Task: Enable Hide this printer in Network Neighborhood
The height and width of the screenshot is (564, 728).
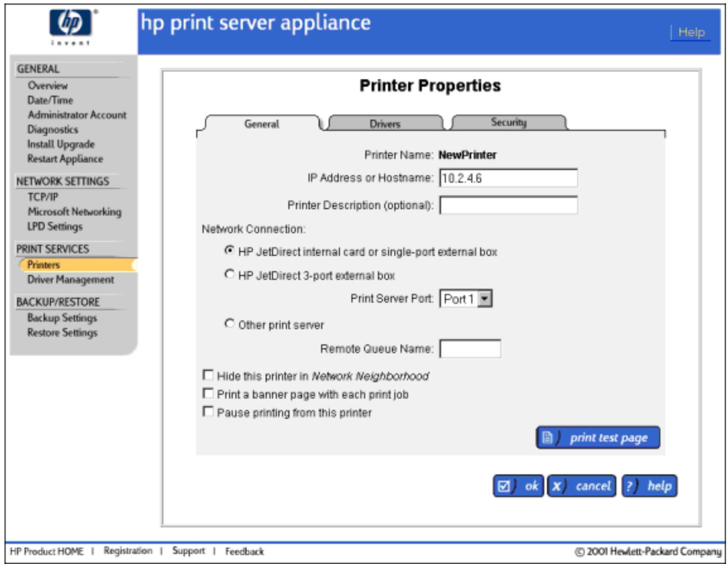Action: (x=208, y=375)
